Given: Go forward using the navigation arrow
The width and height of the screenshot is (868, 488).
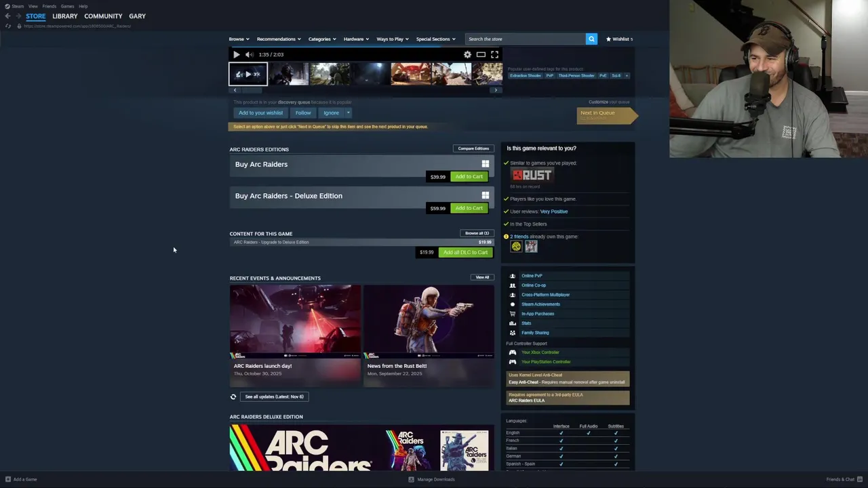Looking at the screenshot, I should (18, 16).
